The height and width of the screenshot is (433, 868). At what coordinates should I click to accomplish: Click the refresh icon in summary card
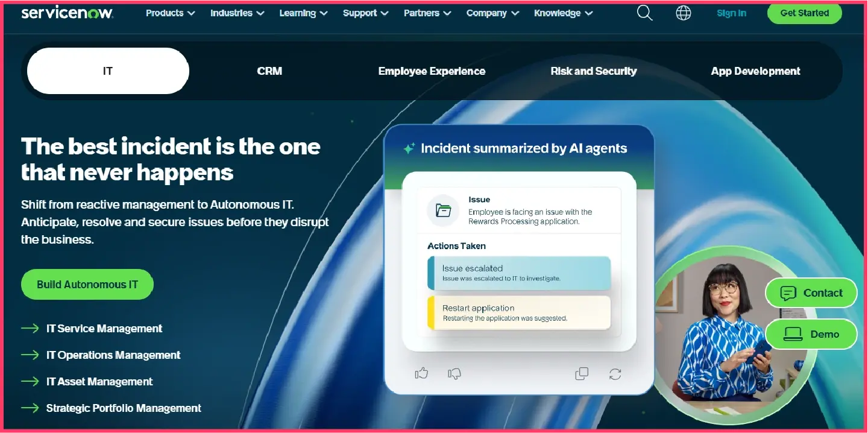point(615,374)
